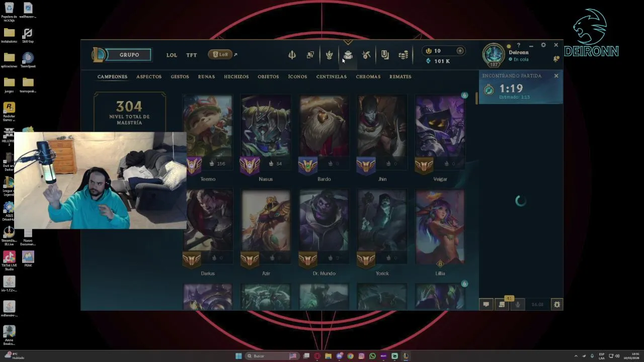Image resolution: width=644 pixels, height=362 pixels.
Task: Open Dr. Mundo champion card
Action: (x=324, y=227)
